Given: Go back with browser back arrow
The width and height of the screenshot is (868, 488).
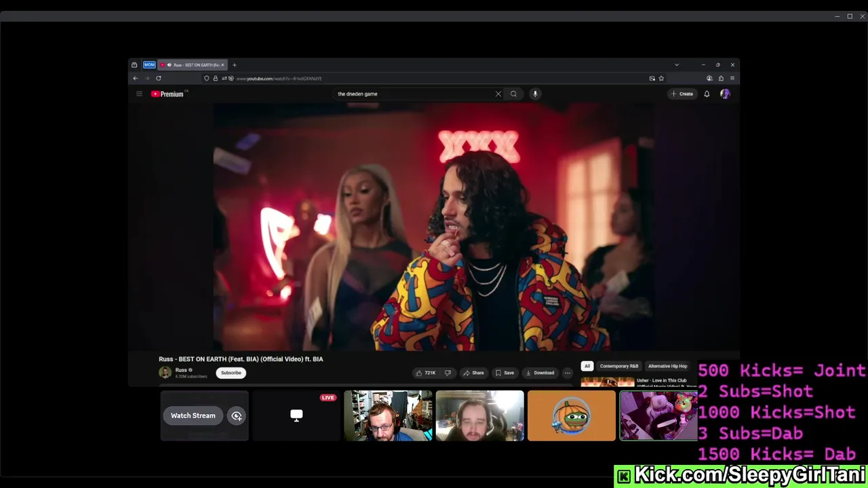Looking at the screenshot, I should (x=135, y=79).
